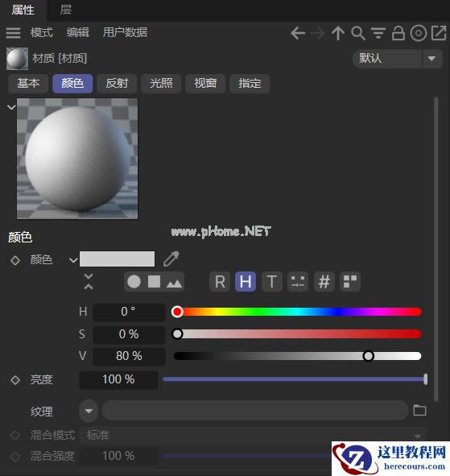The width and height of the screenshot is (450, 476).
Task: Open the 用户数据 menu
Action: click(x=125, y=32)
